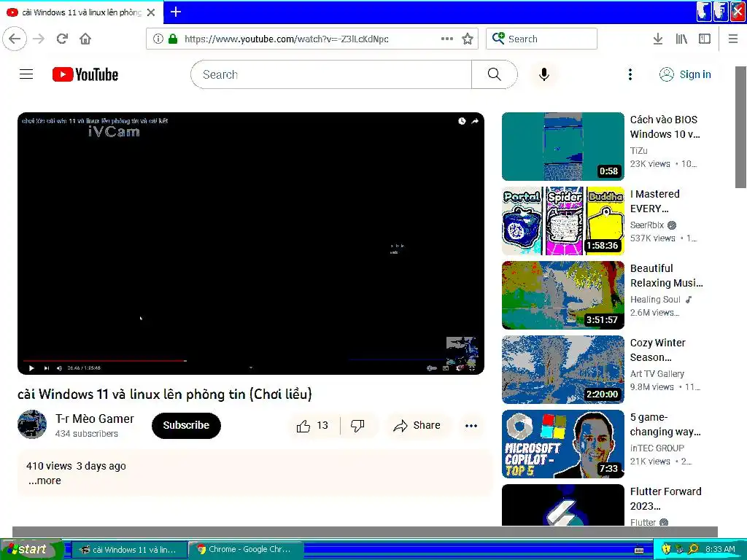Image resolution: width=747 pixels, height=560 pixels.
Task: Sign in to YouTube
Action: click(685, 74)
